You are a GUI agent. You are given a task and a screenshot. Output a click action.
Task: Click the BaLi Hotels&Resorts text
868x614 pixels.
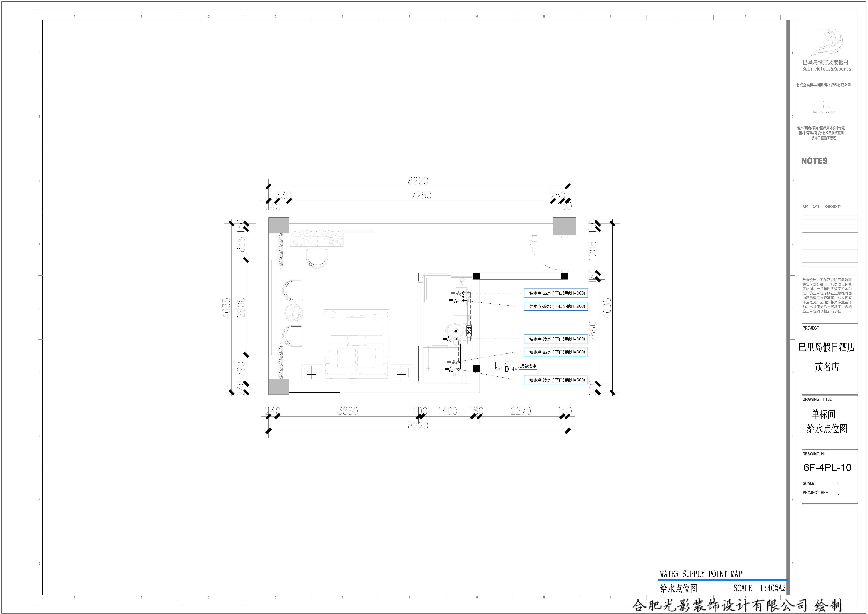(827, 69)
